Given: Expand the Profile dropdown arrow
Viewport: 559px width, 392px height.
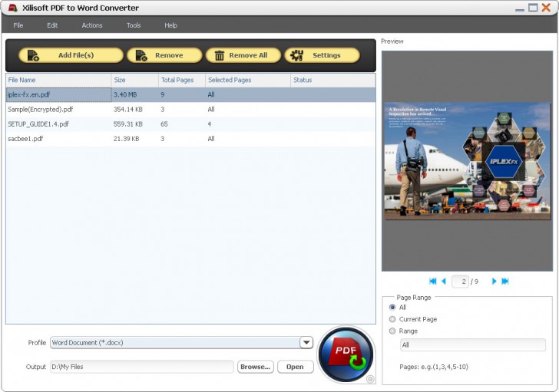Looking at the screenshot, I should click(x=306, y=342).
